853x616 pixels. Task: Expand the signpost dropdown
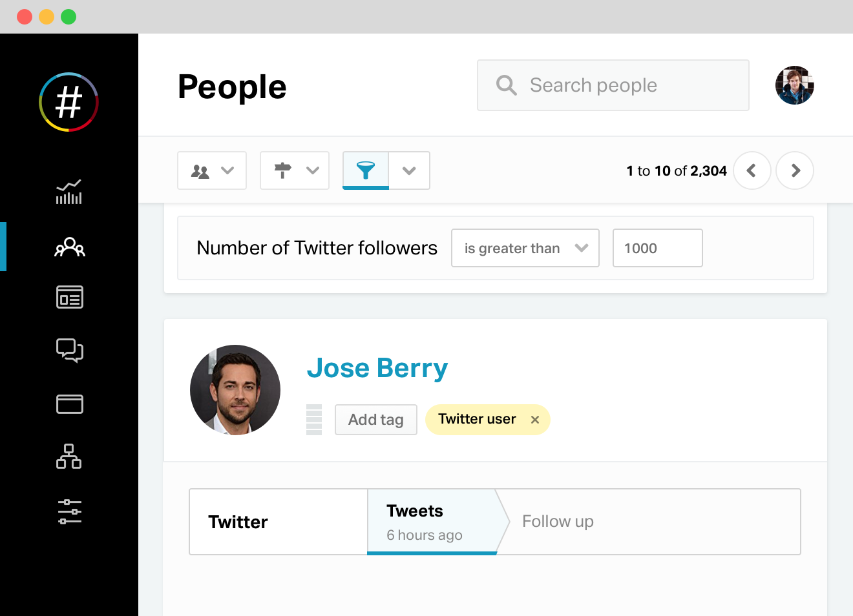click(x=295, y=170)
